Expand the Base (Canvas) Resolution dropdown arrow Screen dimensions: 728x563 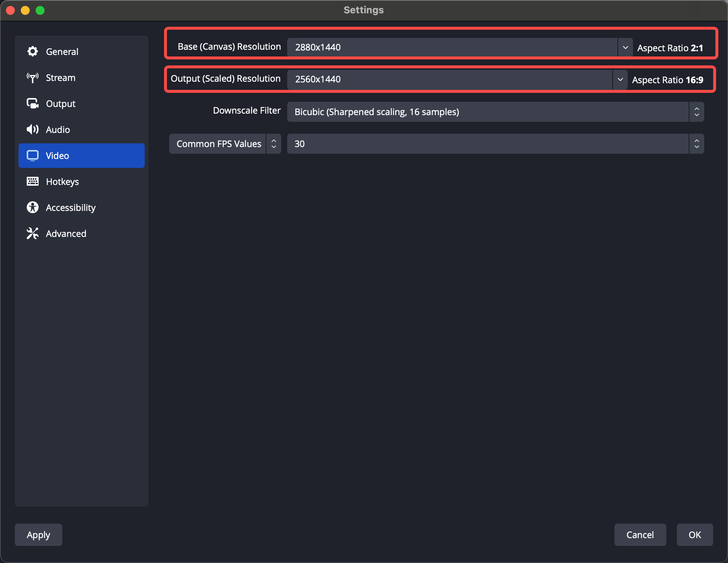point(625,48)
